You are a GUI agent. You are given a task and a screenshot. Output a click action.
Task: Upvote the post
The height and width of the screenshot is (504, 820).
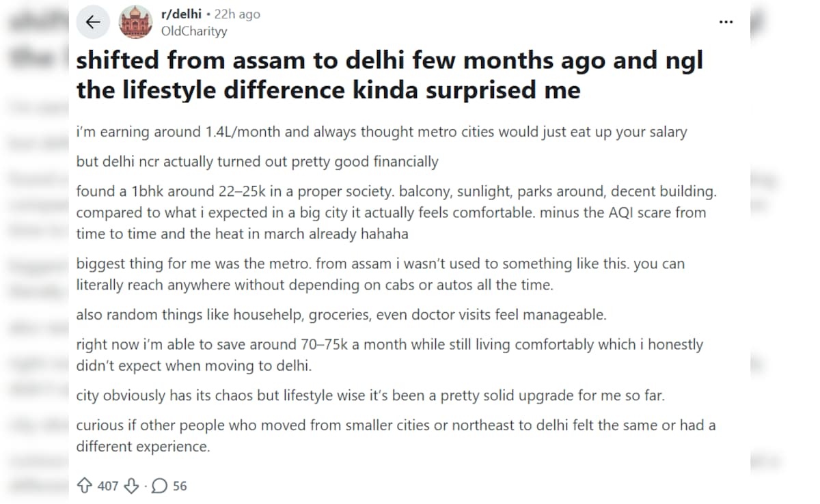pyautogui.click(x=85, y=486)
